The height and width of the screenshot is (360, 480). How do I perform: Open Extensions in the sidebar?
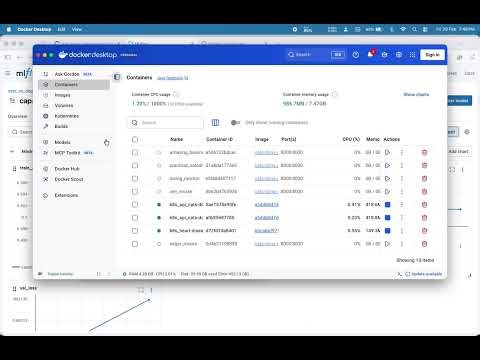(66, 195)
